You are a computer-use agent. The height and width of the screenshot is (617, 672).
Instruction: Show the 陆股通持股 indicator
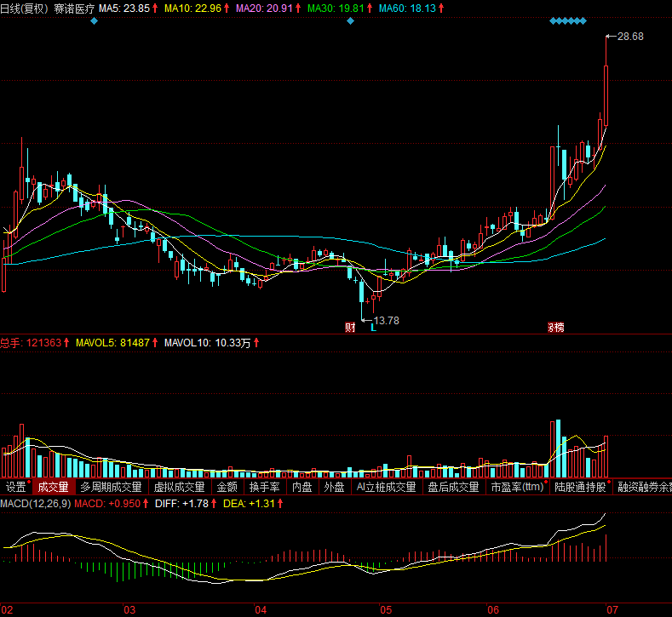[x=579, y=488]
